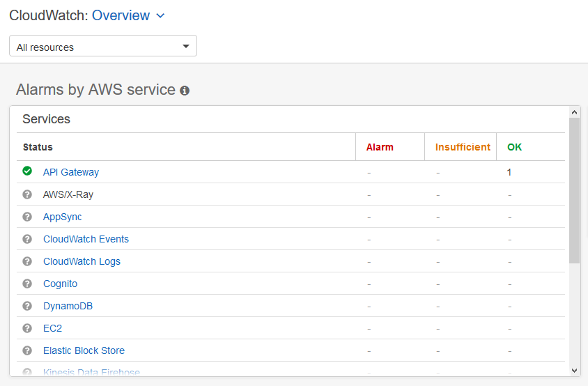
Task: Open the All resources combo box
Action: pyautogui.click(x=103, y=46)
